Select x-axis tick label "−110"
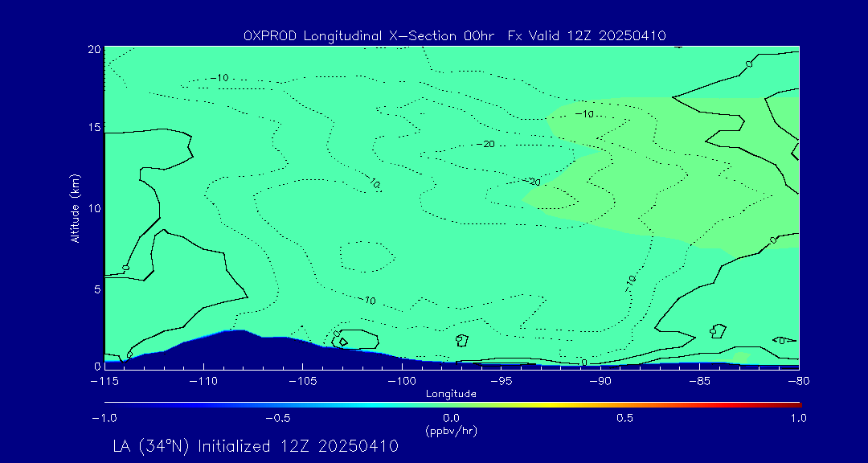The height and width of the screenshot is (463, 868). [x=203, y=381]
